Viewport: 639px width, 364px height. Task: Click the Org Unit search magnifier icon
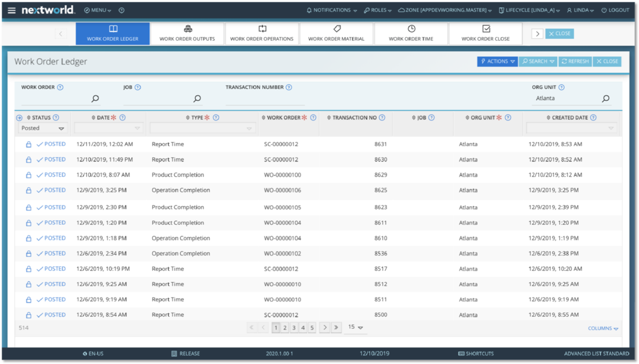coord(606,98)
